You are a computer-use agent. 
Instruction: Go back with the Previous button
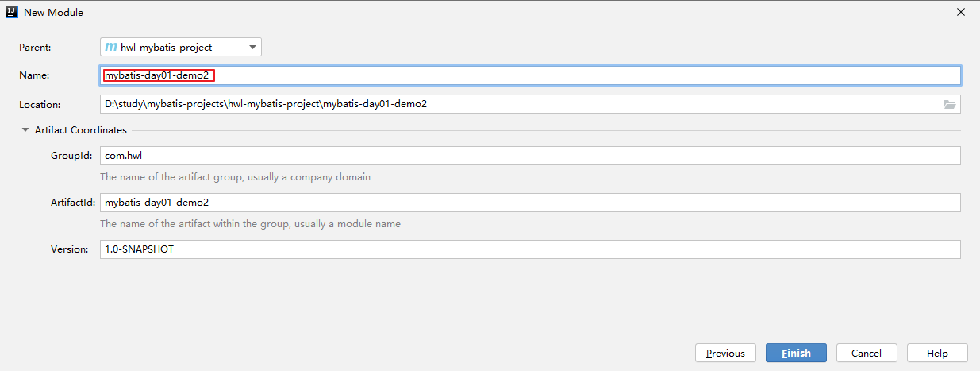[x=725, y=353]
